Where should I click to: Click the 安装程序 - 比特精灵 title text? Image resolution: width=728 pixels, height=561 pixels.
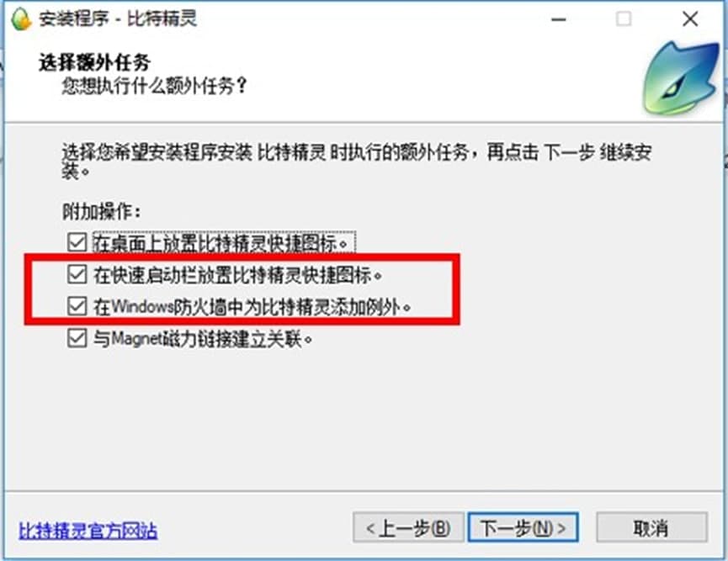tap(118, 19)
